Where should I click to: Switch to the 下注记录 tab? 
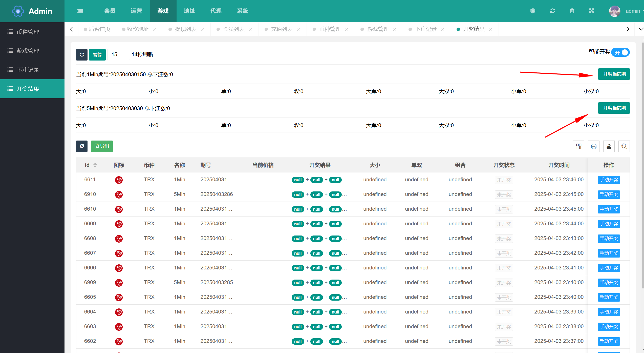[426, 29]
